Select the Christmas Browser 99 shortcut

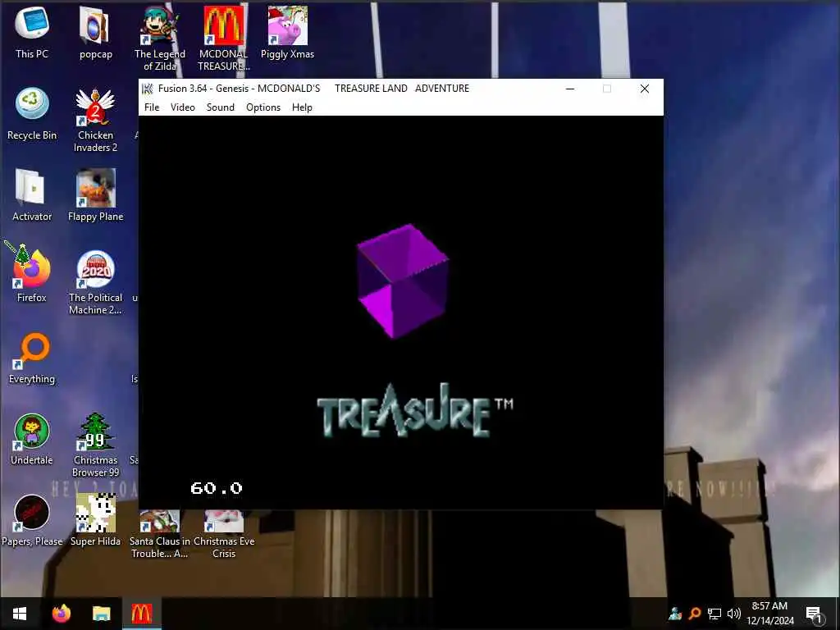(x=95, y=445)
